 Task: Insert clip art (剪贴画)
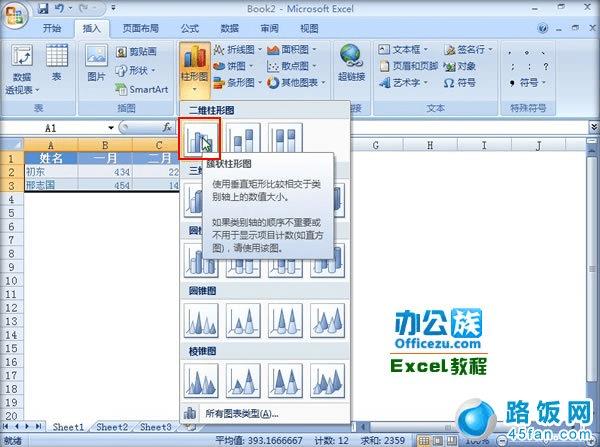136,51
